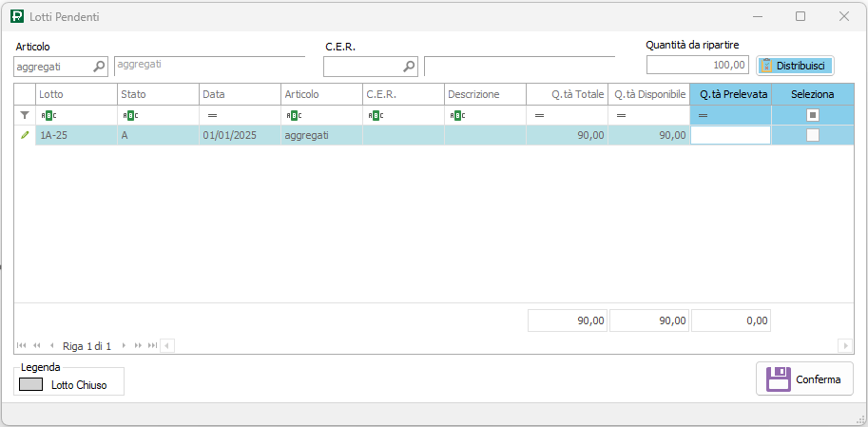Click the filter funnel icon in grid
This screenshot has width=868, height=427.
click(25, 115)
